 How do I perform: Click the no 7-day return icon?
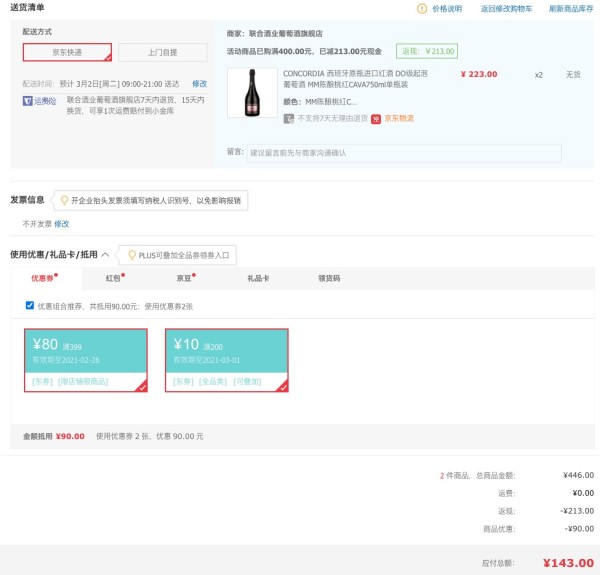pyautogui.click(x=289, y=119)
